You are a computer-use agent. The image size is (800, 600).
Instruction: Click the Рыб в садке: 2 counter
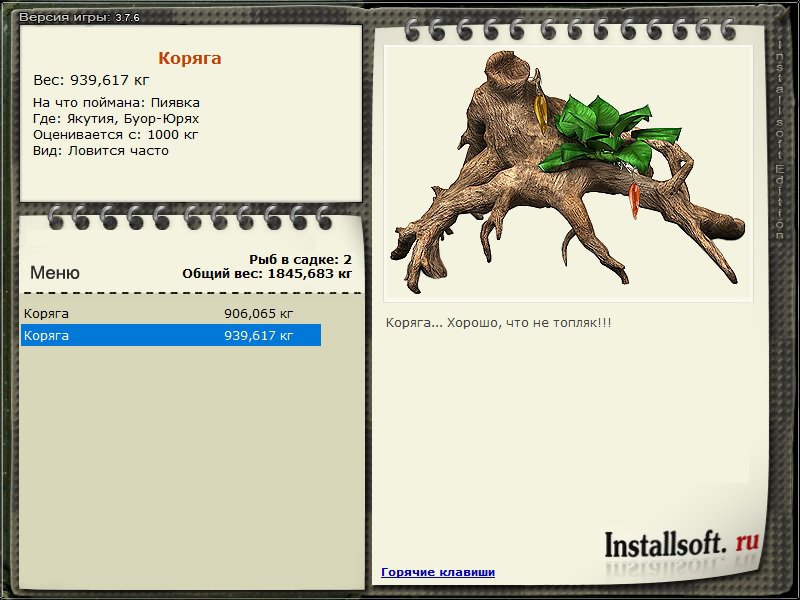tap(301, 259)
